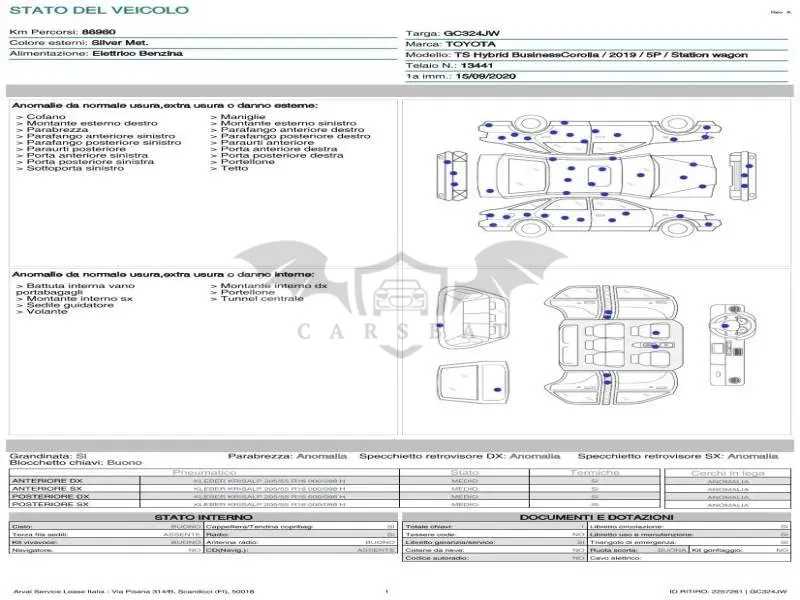Click the 'Ruota scorta' row label

(x=614, y=550)
